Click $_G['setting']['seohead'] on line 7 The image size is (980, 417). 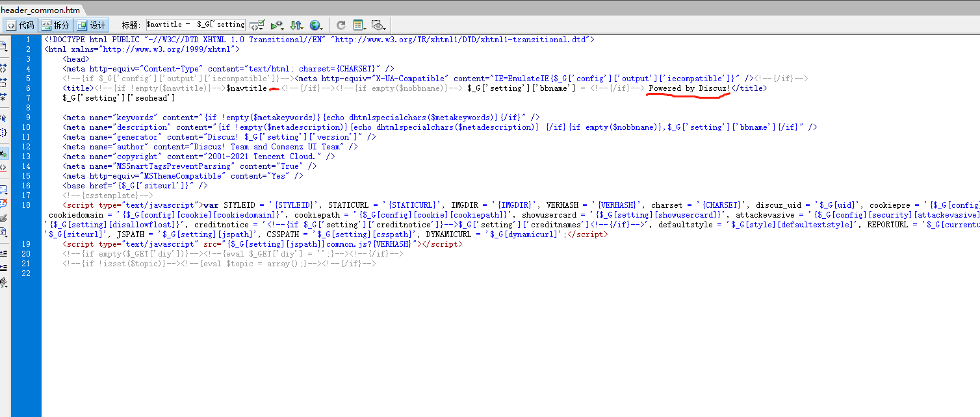(x=119, y=98)
